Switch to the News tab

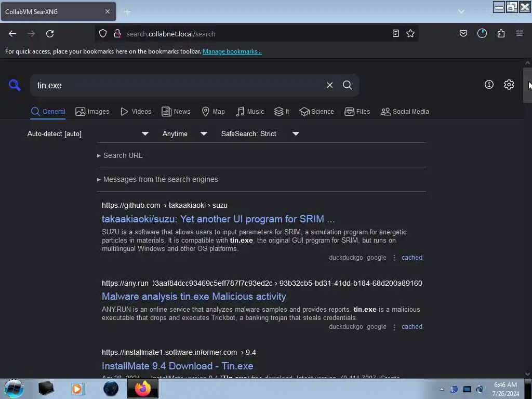176,112
